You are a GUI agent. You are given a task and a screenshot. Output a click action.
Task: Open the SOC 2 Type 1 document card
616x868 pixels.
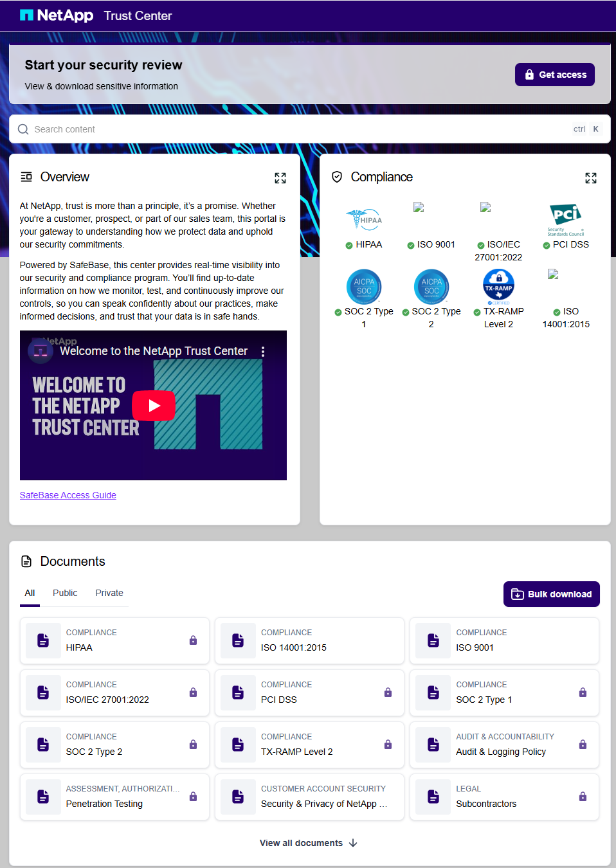pyautogui.click(x=504, y=692)
